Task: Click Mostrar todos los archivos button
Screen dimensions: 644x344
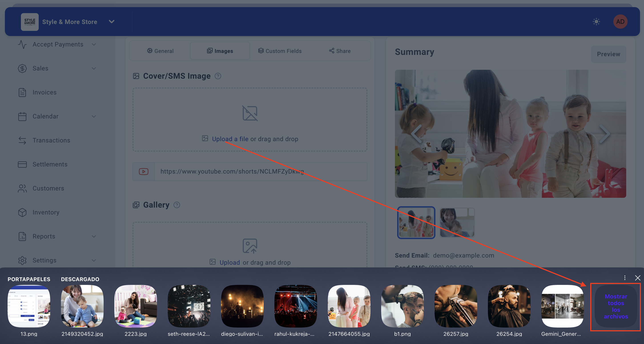Action: [x=616, y=306]
